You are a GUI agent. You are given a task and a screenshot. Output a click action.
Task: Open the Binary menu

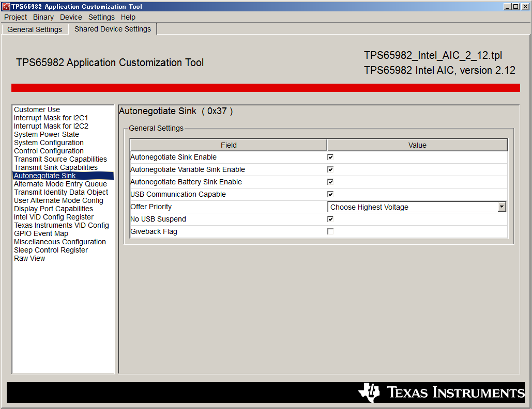point(43,17)
